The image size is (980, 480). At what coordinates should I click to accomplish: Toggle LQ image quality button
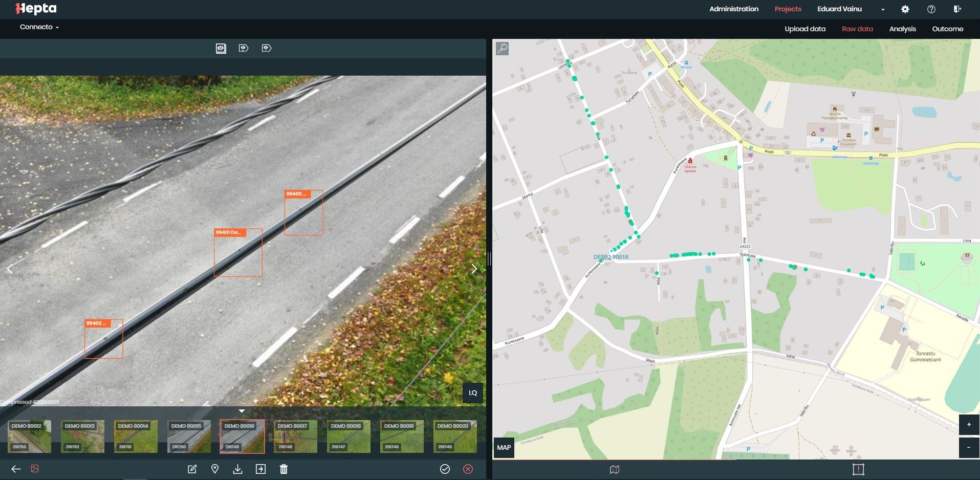click(473, 393)
